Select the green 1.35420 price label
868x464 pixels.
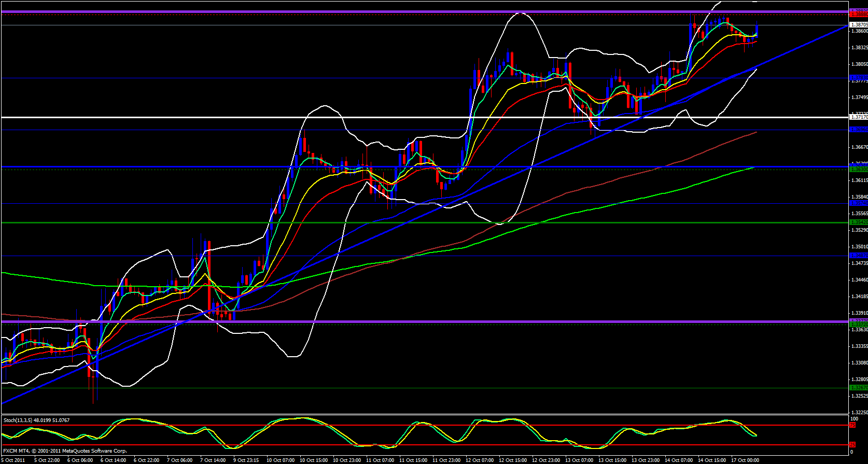point(858,222)
